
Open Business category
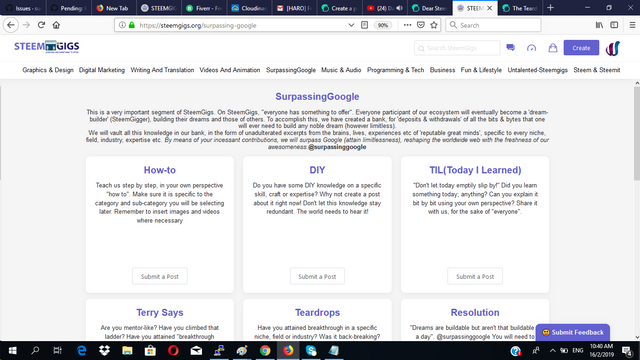click(x=442, y=70)
